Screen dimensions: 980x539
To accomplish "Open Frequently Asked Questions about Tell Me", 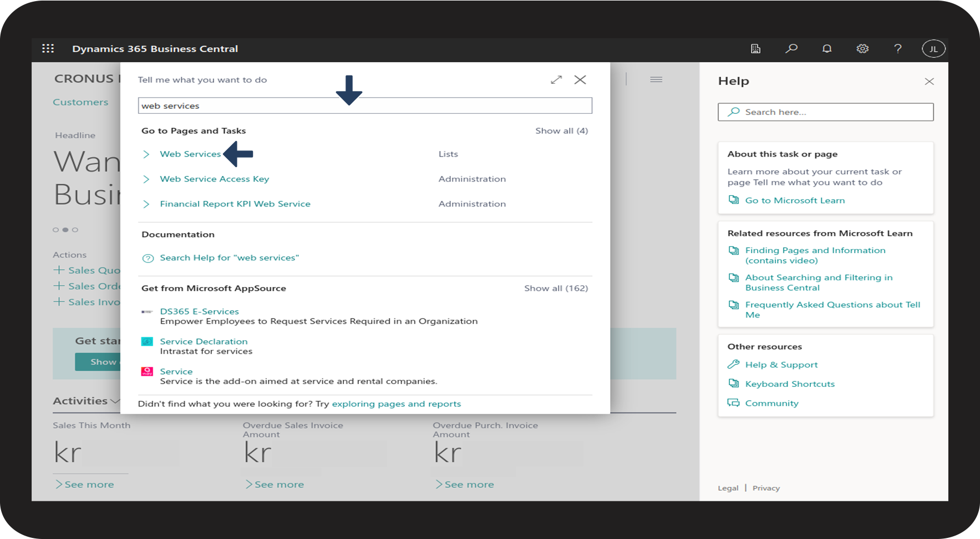I will [x=832, y=310].
